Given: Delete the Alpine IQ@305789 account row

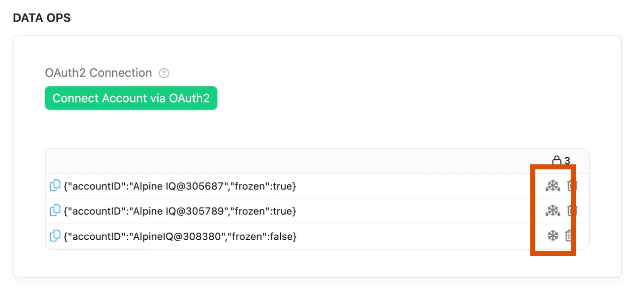Looking at the screenshot, I should pyautogui.click(x=572, y=211).
